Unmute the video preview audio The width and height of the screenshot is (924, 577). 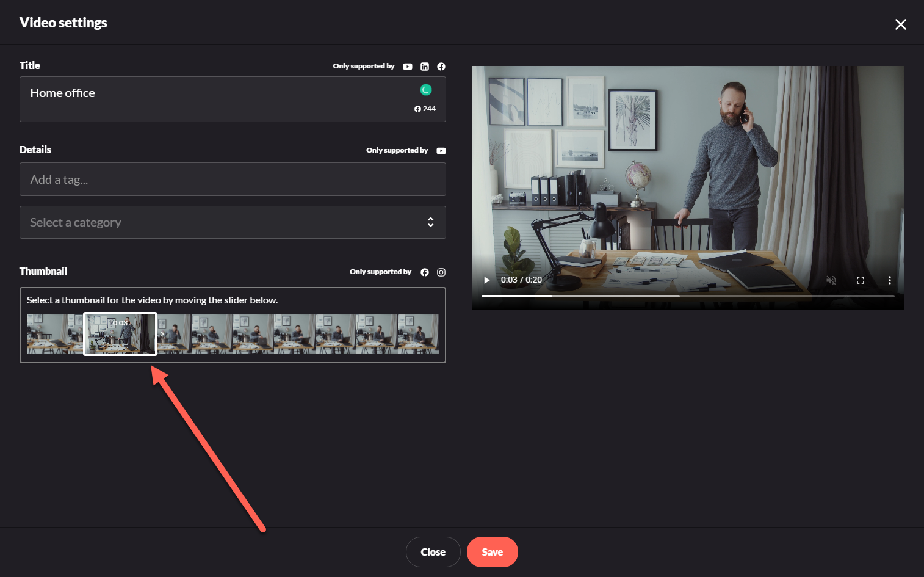point(831,280)
